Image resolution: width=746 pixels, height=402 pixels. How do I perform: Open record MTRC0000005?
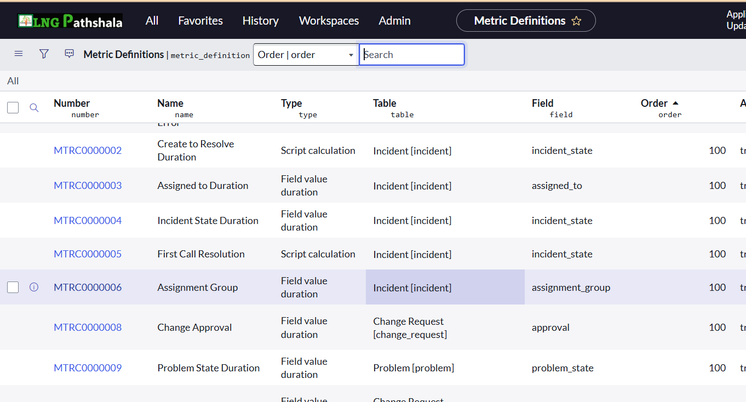point(88,254)
